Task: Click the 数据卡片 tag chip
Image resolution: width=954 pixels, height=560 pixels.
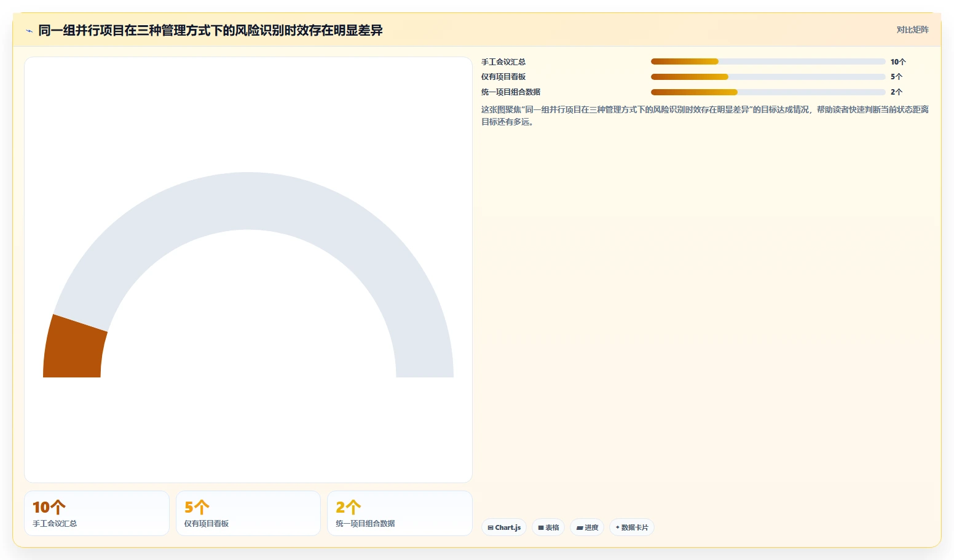Action: pos(632,527)
